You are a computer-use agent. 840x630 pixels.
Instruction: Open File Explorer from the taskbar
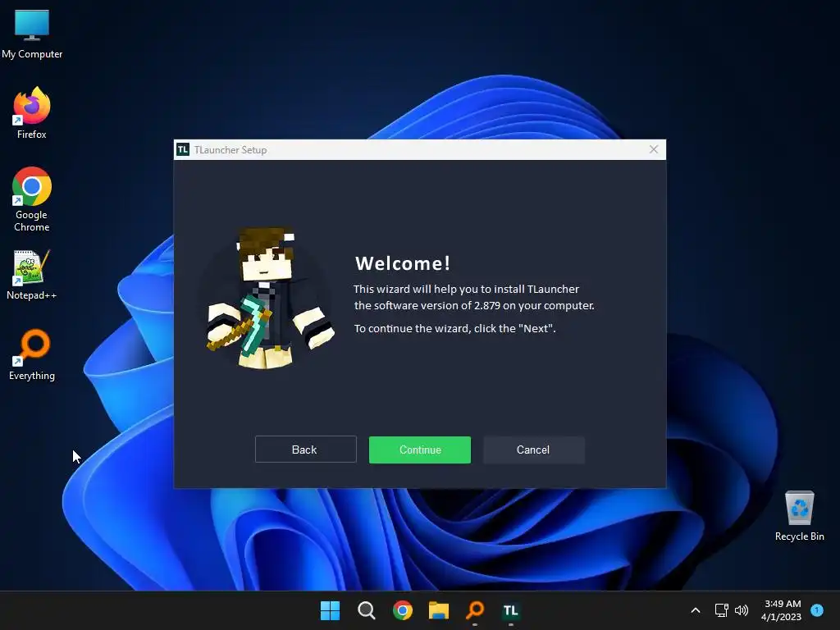[x=438, y=610]
